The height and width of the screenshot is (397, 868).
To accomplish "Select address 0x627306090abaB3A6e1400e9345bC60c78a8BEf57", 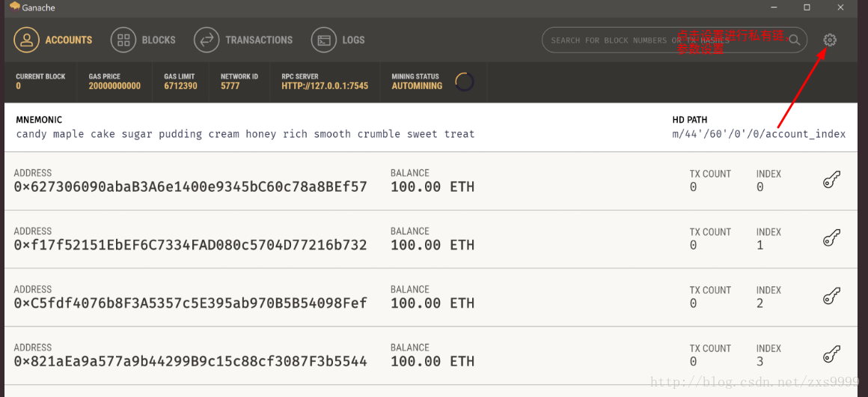I will pos(190,187).
